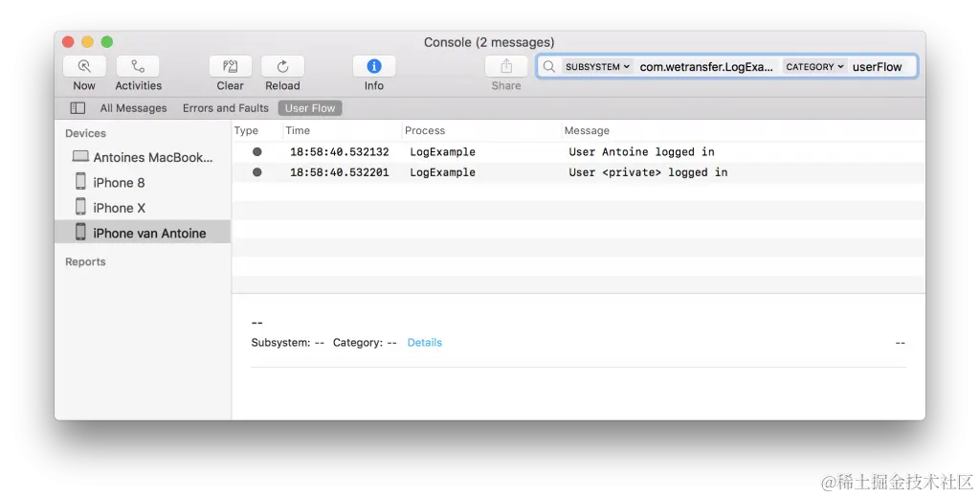Click LogExample in the first message row
The height and width of the screenshot is (498, 980).
point(442,151)
